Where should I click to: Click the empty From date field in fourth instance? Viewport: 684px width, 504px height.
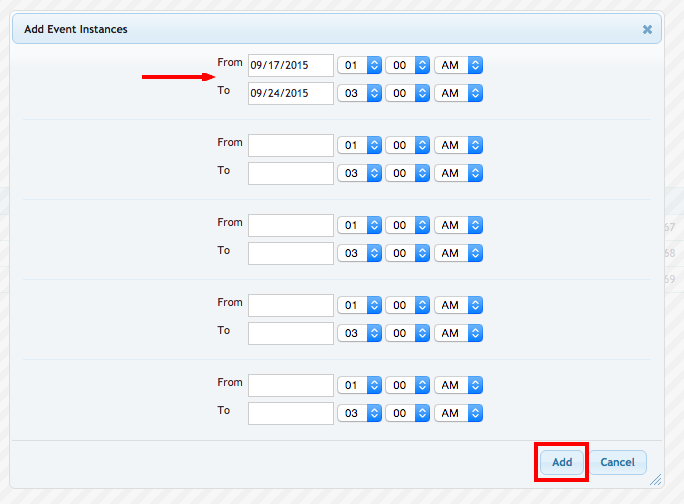coord(291,305)
